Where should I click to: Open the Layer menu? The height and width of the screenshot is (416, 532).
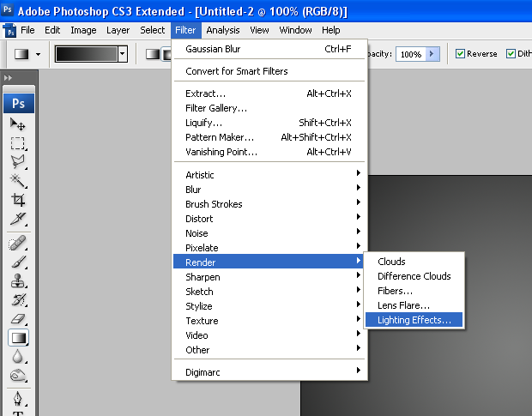[118, 30]
